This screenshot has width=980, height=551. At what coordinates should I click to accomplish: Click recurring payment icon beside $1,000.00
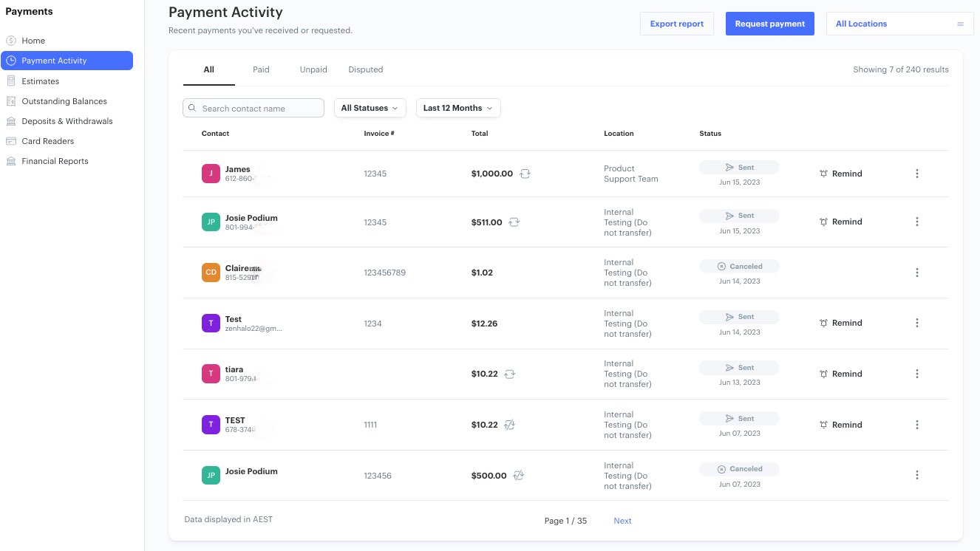[x=525, y=174]
